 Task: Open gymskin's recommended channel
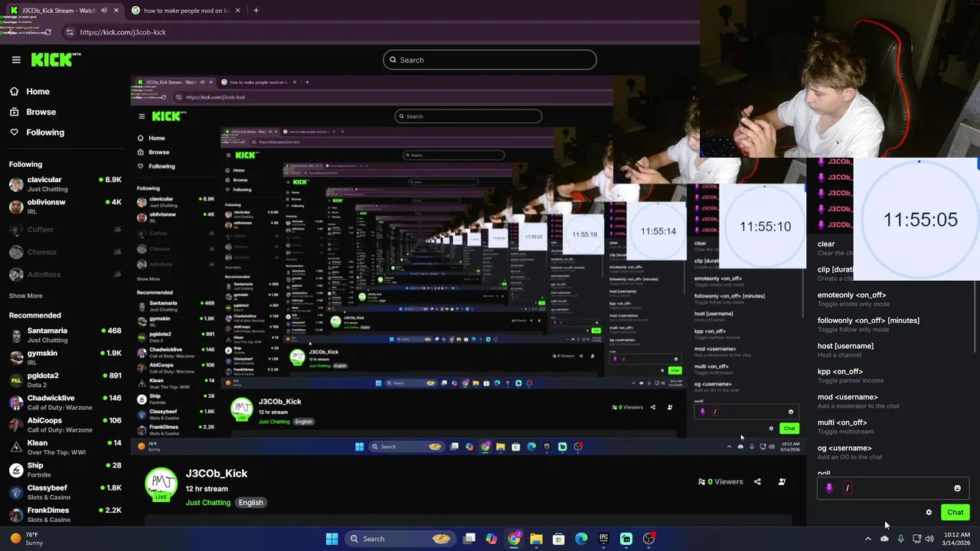pos(64,357)
